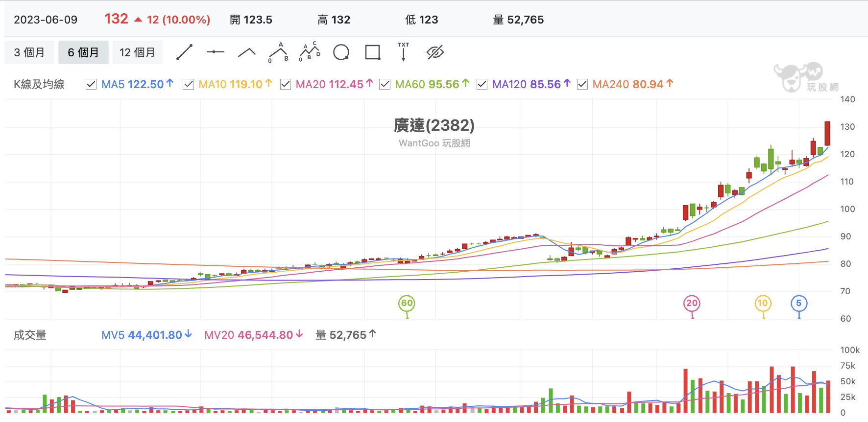Select the circle drawing tool
This screenshot has width=868, height=422.
(x=341, y=52)
